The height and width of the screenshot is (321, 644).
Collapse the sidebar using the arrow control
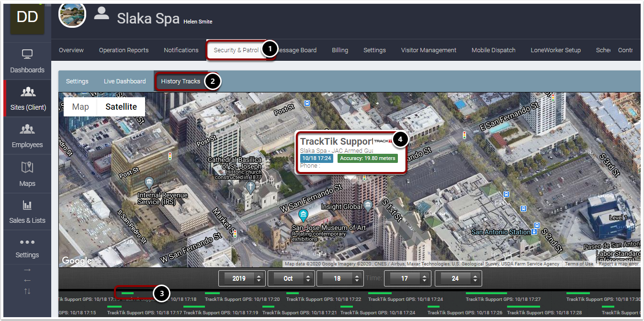[x=27, y=280]
